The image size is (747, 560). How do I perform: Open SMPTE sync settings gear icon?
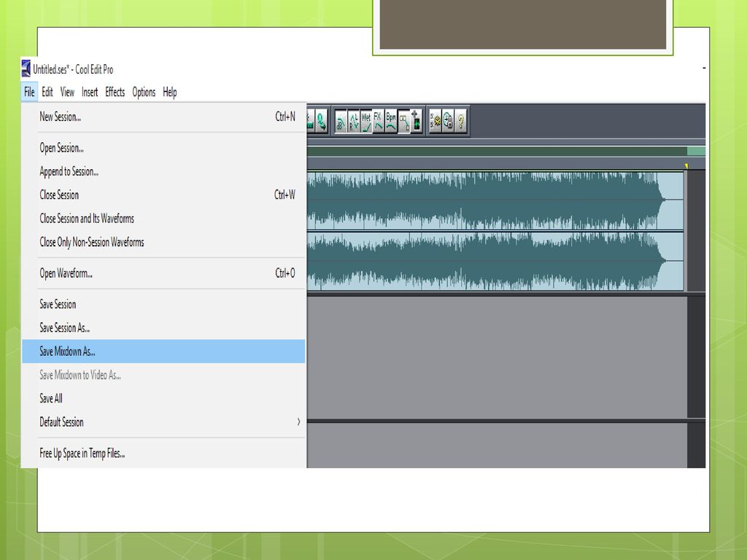pyautogui.click(x=435, y=121)
